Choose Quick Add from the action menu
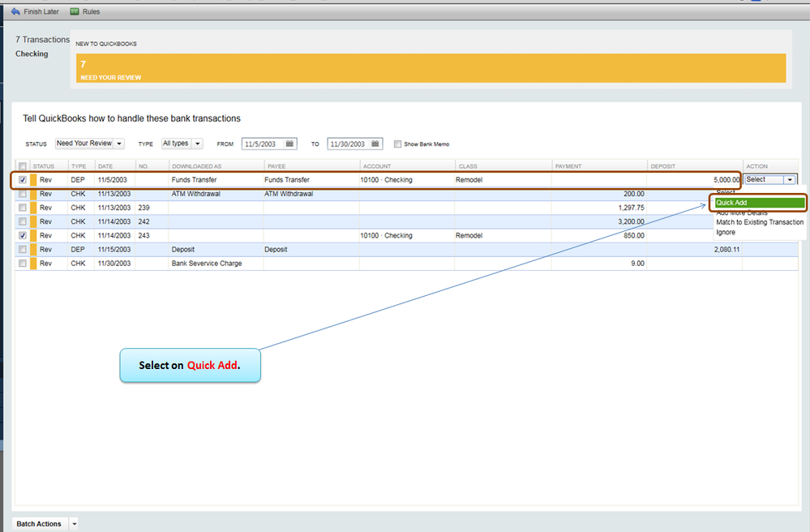Viewport: 810px width, 532px height. pyautogui.click(x=760, y=203)
